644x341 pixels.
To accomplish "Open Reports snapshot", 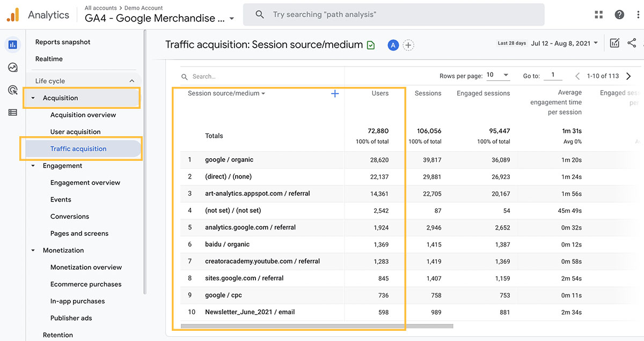I will (x=63, y=42).
